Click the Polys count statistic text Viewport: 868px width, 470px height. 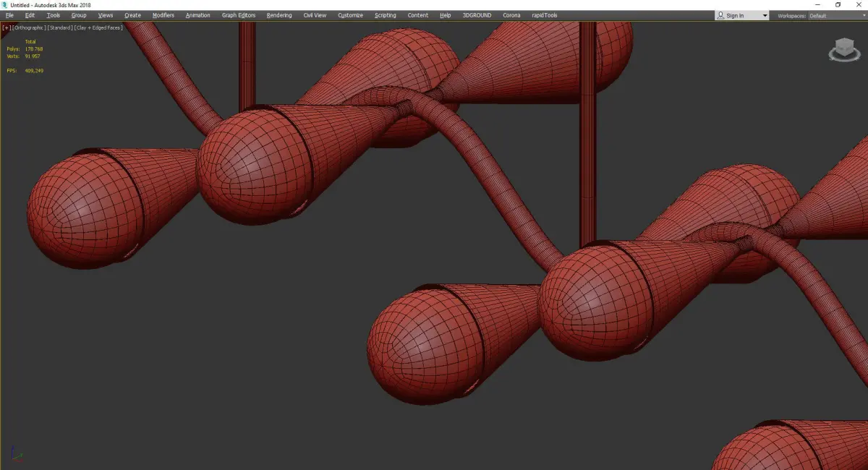25,49
